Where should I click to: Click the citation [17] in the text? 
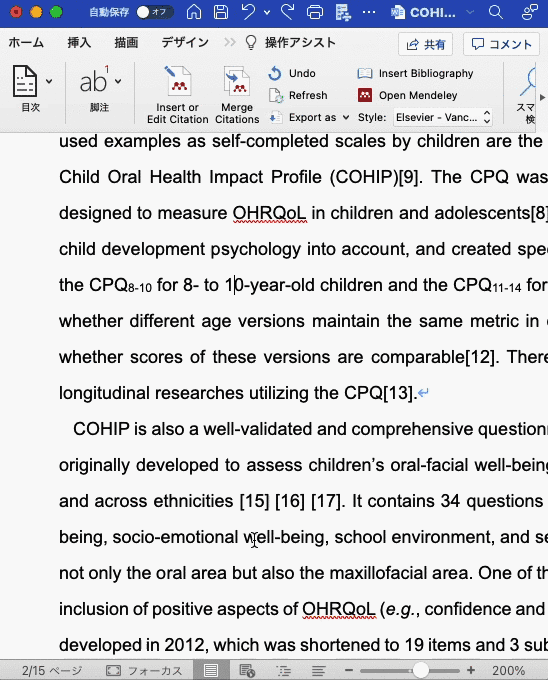[x=326, y=501]
